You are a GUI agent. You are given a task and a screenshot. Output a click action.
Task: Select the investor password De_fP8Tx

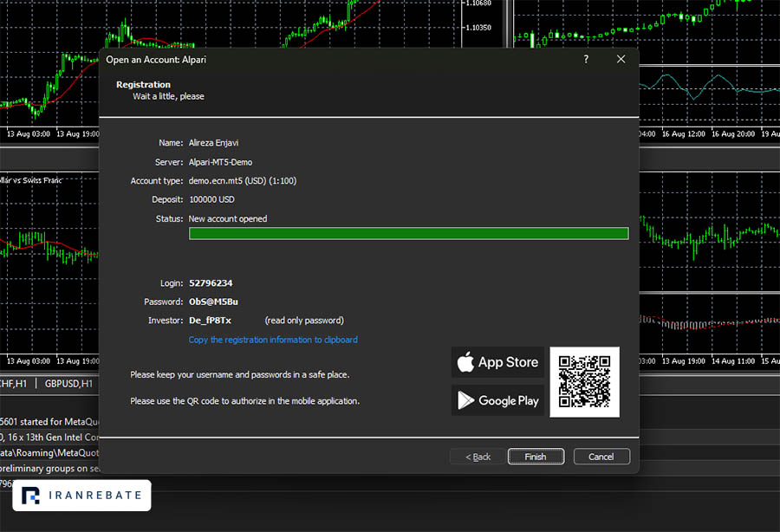click(210, 321)
